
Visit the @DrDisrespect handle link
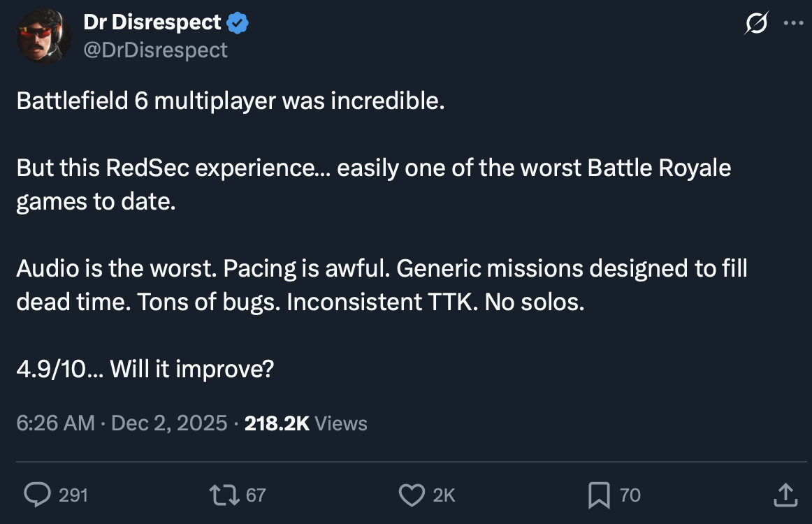(155, 50)
